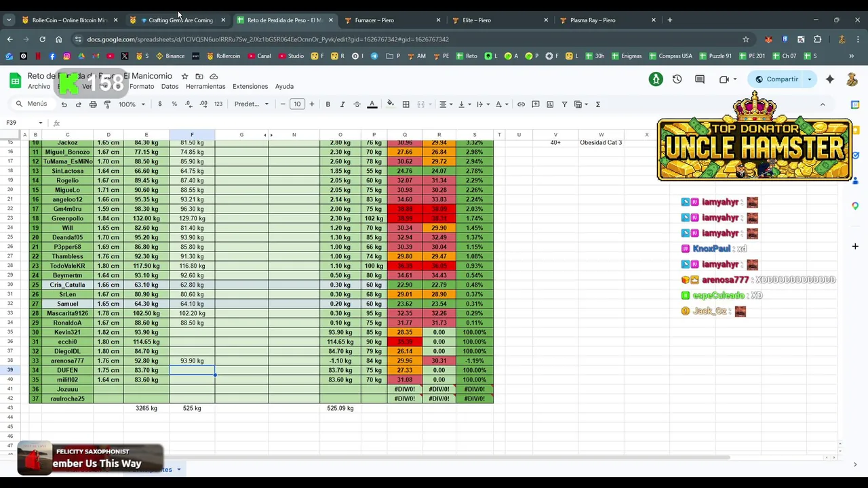Open horizontal align dropdown
The width and height of the screenshot is (868, 488).
pyautogui.click(x=446, y=104)
